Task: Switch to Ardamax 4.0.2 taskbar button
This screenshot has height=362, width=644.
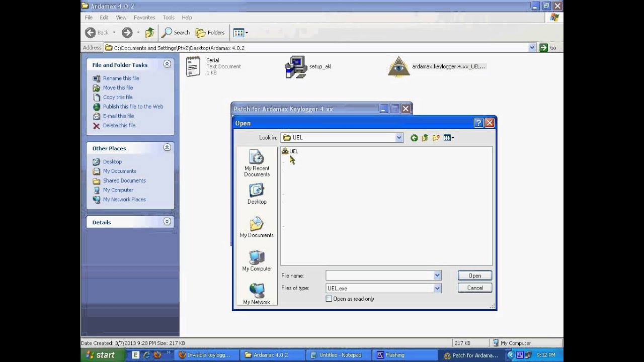Action: [x=273, y=355]
